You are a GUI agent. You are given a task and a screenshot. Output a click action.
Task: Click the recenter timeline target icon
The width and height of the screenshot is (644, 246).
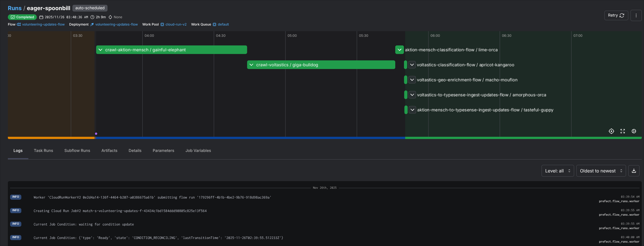point(611,131)
